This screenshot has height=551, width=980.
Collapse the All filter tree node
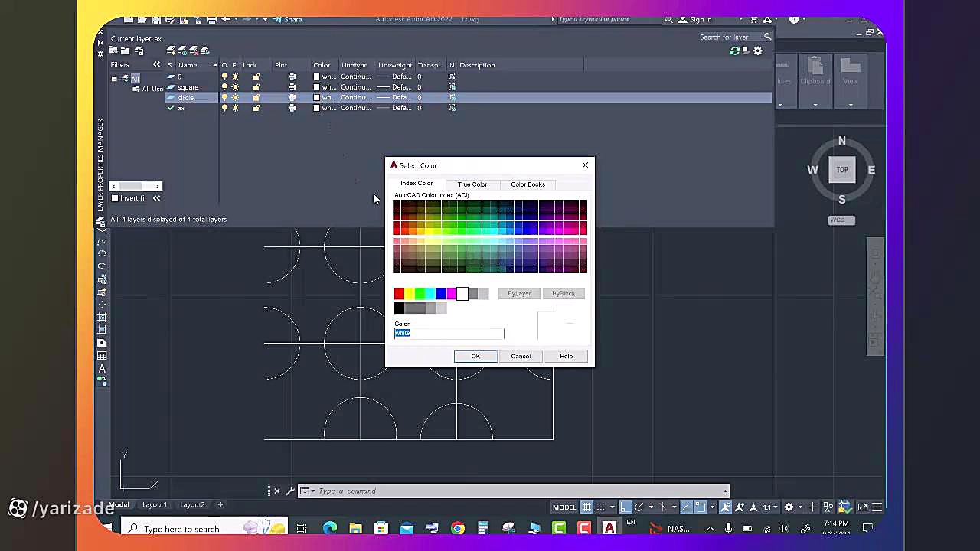(x=115, y=78)
